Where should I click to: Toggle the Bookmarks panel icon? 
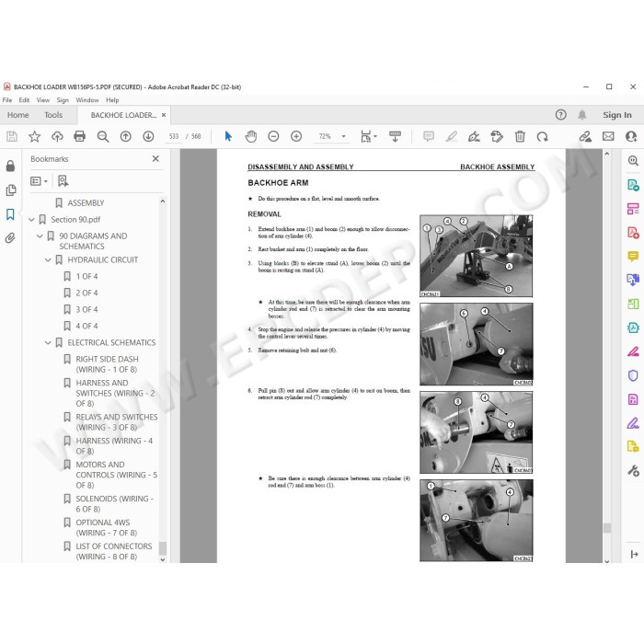(x=10, y=214)
